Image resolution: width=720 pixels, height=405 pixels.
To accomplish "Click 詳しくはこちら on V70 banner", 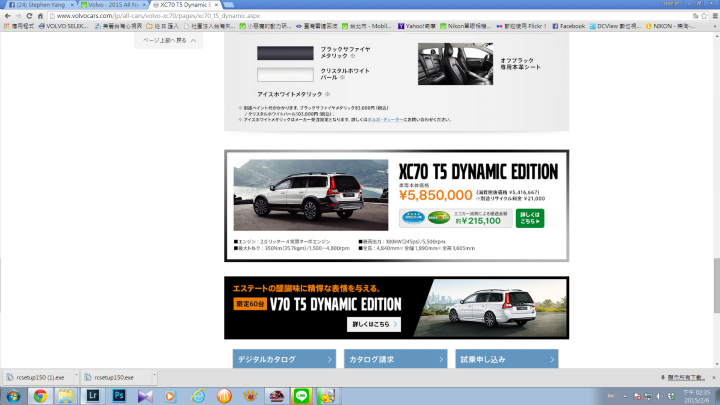I will tap(374, 324).
